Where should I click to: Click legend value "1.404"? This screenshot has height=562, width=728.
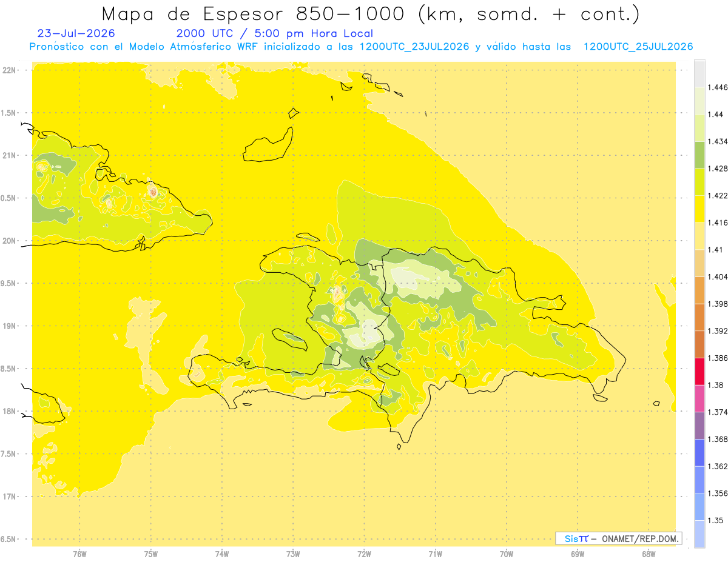tap(718, 276)
